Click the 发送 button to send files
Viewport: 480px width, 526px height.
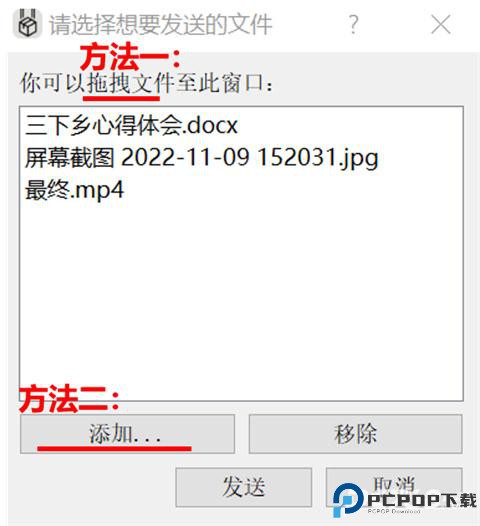coord(244,487)
